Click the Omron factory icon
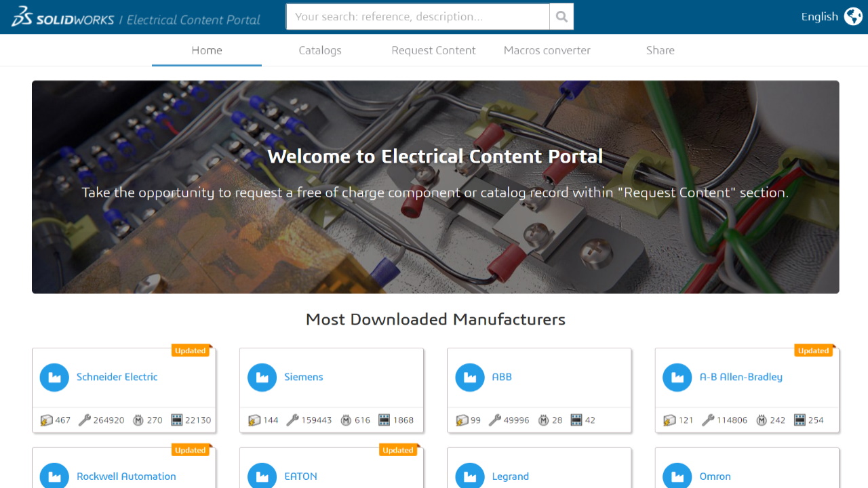This screenshot has height=488, width=868. coord(677,476)
